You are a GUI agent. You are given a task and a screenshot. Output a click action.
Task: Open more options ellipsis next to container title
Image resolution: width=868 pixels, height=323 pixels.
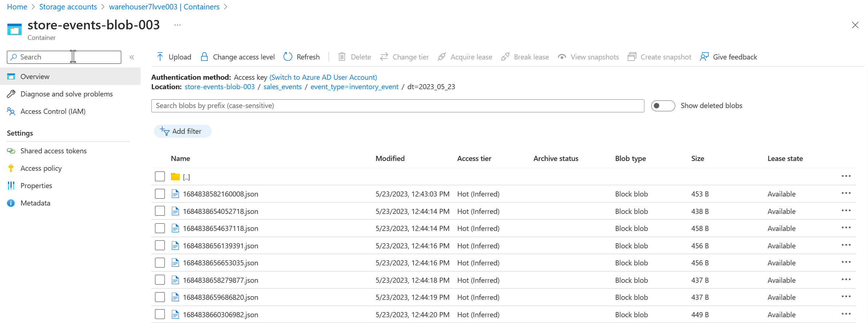(177, 25)
